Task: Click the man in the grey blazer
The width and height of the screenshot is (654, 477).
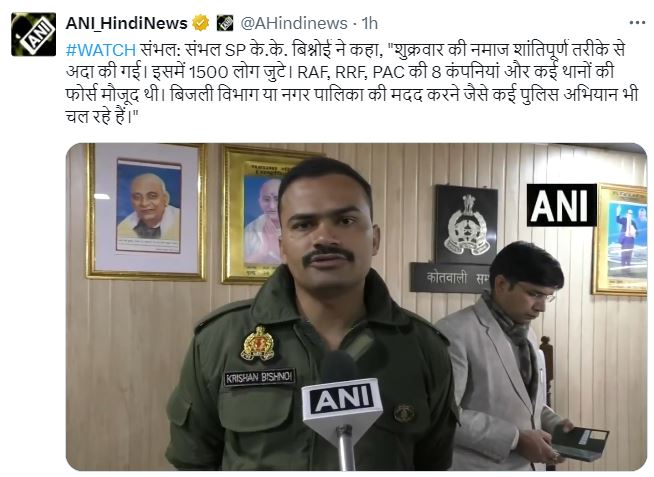Action: [505, 357]
